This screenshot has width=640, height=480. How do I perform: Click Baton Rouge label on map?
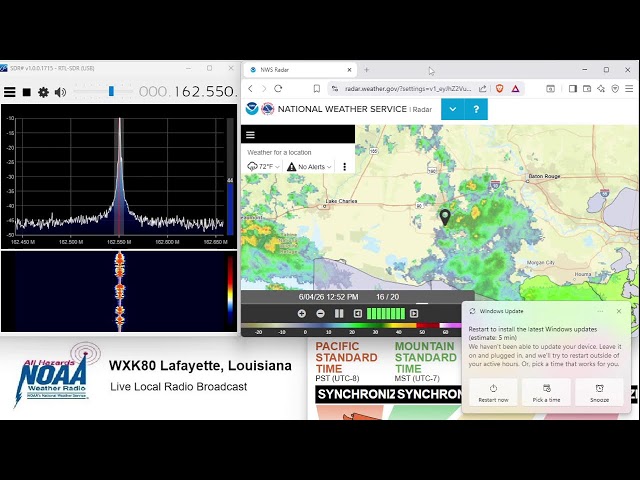tap(544, 176)
